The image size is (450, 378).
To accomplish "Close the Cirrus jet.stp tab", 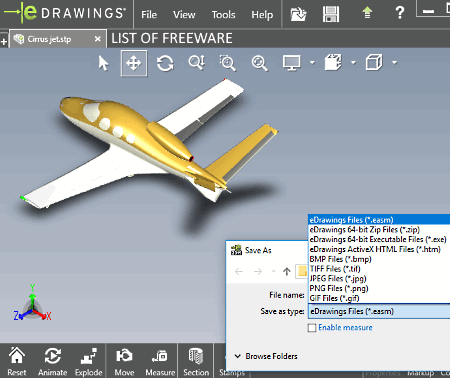I will 97,39.
